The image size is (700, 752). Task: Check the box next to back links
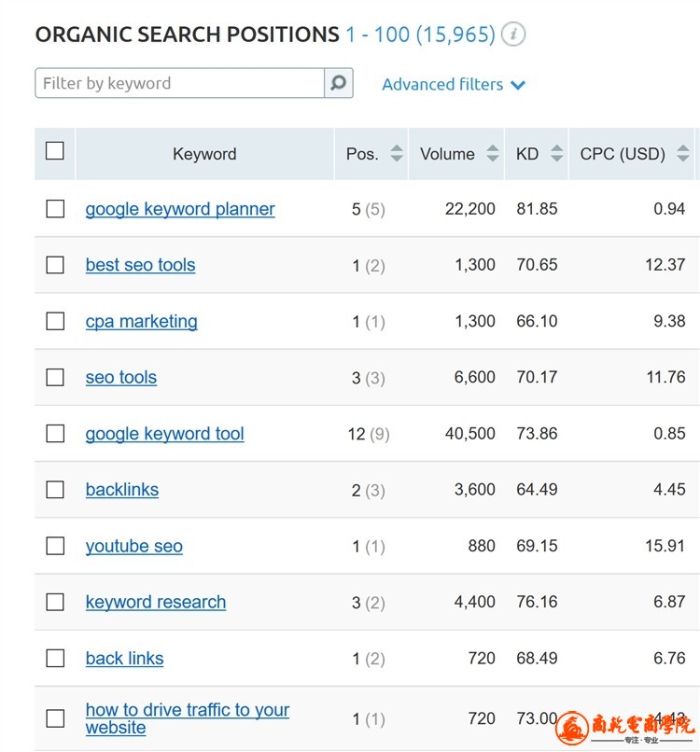55,658
